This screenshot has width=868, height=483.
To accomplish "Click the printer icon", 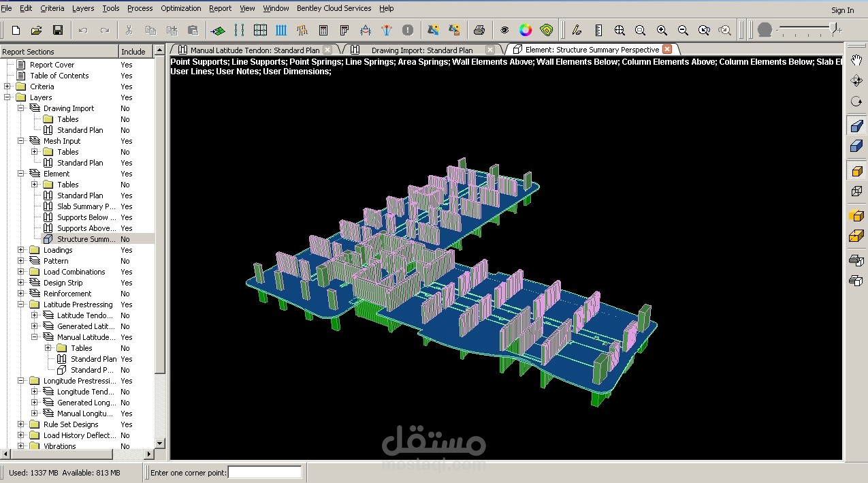I will (x=479, y=30).
